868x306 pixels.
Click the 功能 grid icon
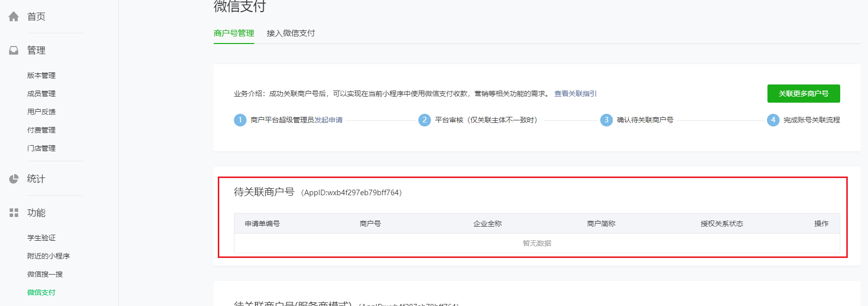(x=14, y=213)
